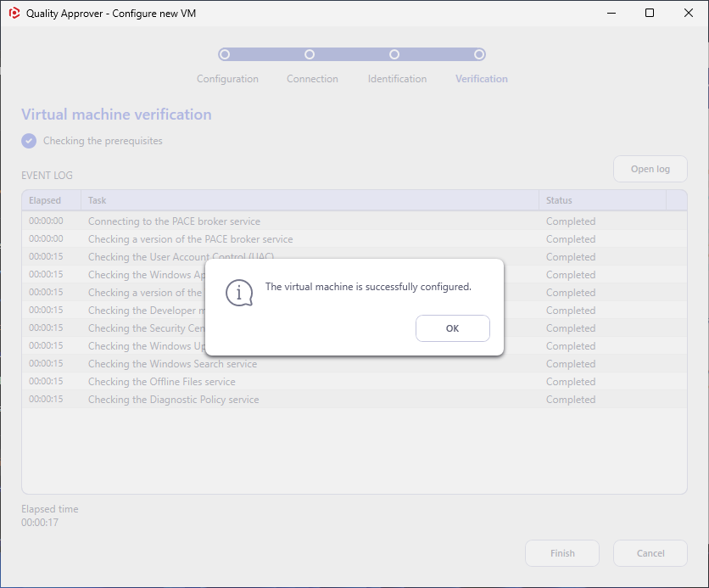Click the prerequisites check mark icon
Screen dimensions: 709x588
click(29, 141)
